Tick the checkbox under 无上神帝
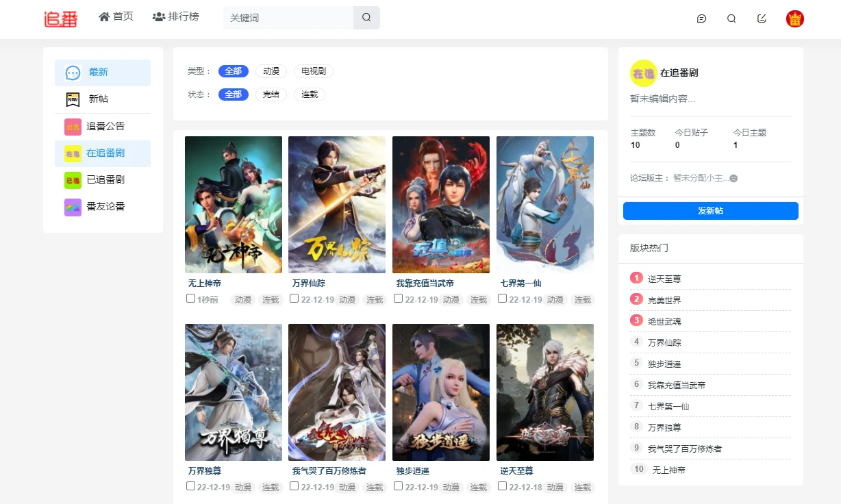This screenshot has height=504, width=841. click(191, 299)
